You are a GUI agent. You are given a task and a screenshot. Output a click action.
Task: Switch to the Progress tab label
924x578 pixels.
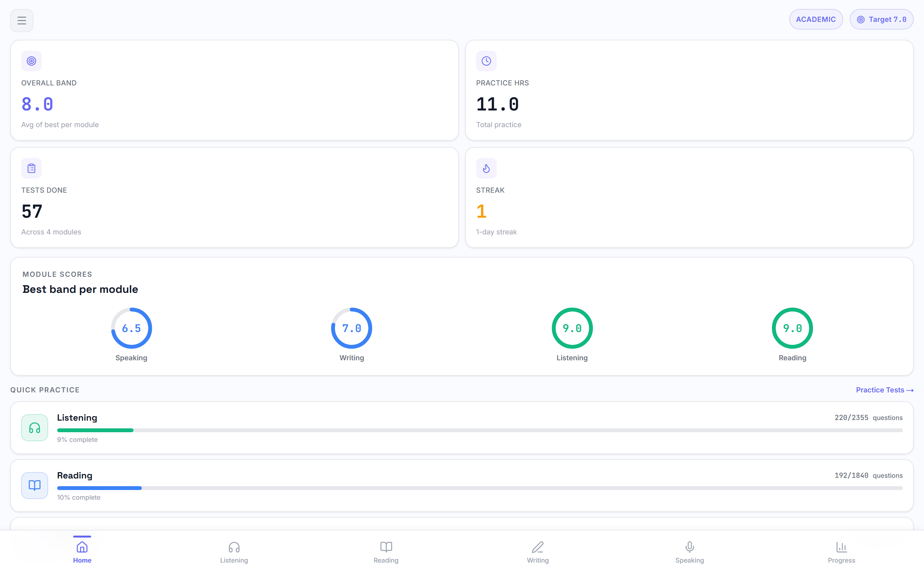(842, 560)
